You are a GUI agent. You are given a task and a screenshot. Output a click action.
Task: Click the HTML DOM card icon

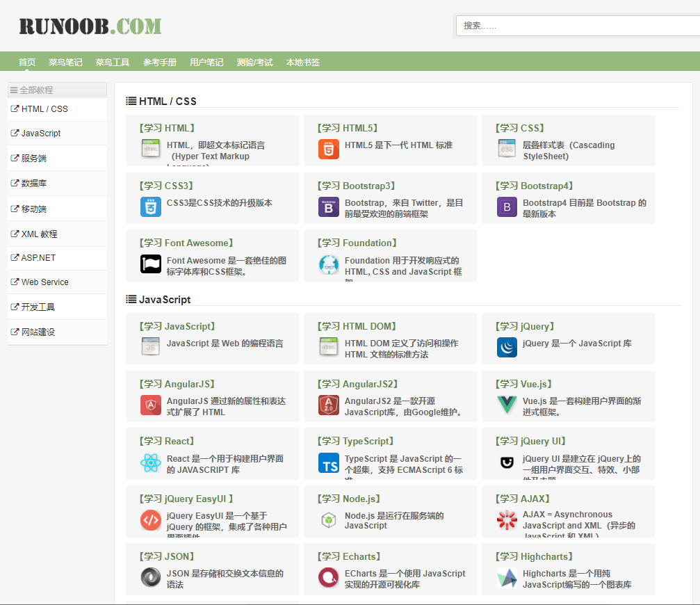tap(329, 347)
